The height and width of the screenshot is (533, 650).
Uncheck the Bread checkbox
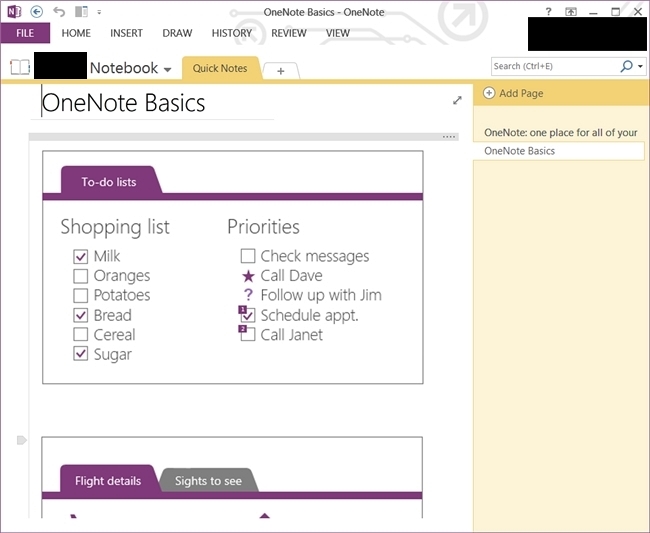click(x=80, y=315)
